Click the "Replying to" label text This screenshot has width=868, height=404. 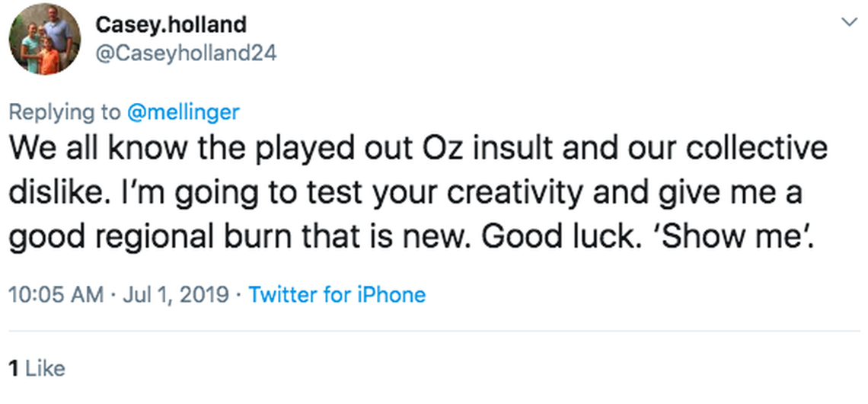click(64, 112)
